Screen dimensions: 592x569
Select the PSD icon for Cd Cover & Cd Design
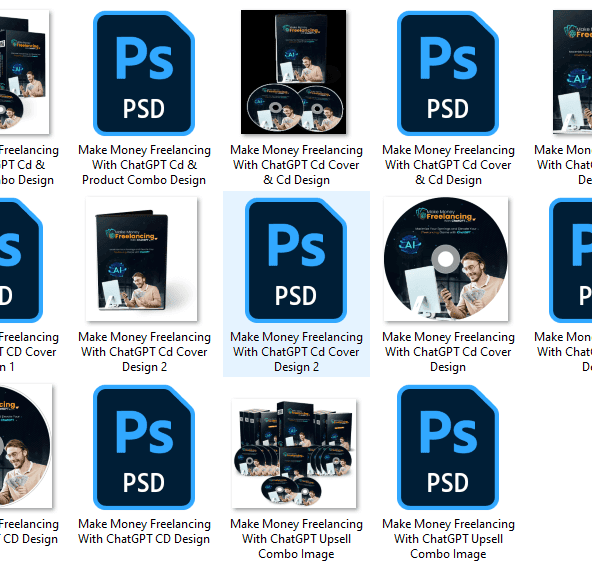(x=448, y=73)
